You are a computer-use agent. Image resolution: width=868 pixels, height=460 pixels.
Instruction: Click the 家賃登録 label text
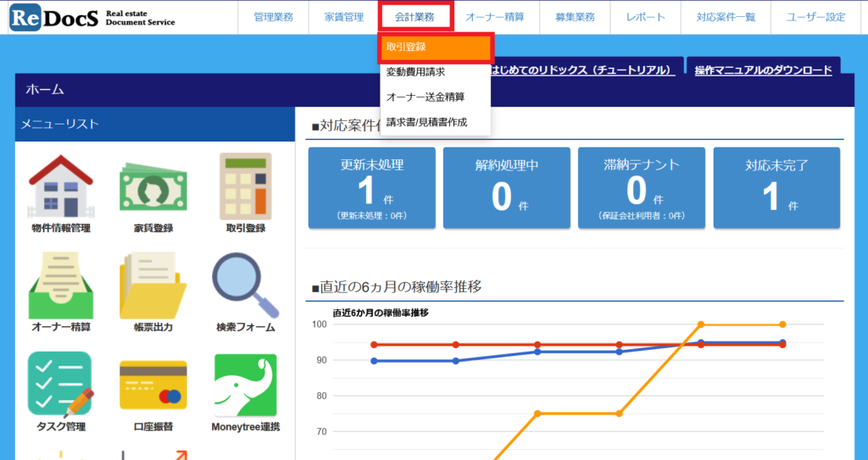153,228
